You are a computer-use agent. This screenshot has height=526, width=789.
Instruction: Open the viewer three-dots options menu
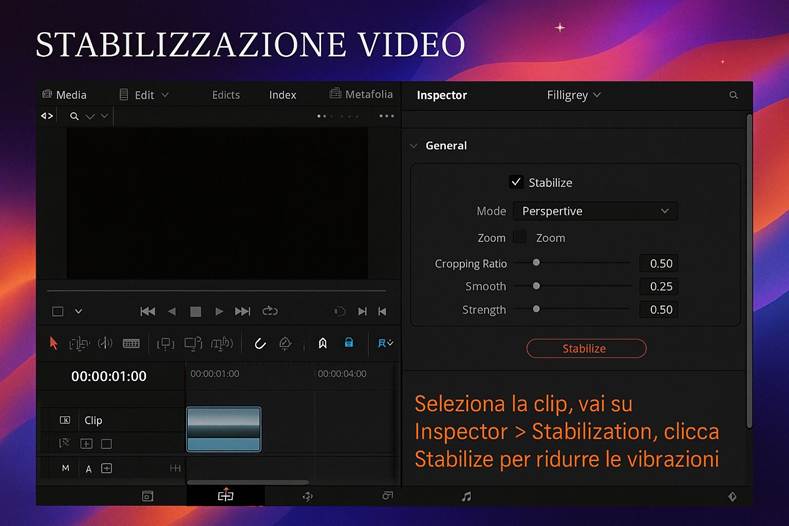pyautogui.click(x=386, y=116)
